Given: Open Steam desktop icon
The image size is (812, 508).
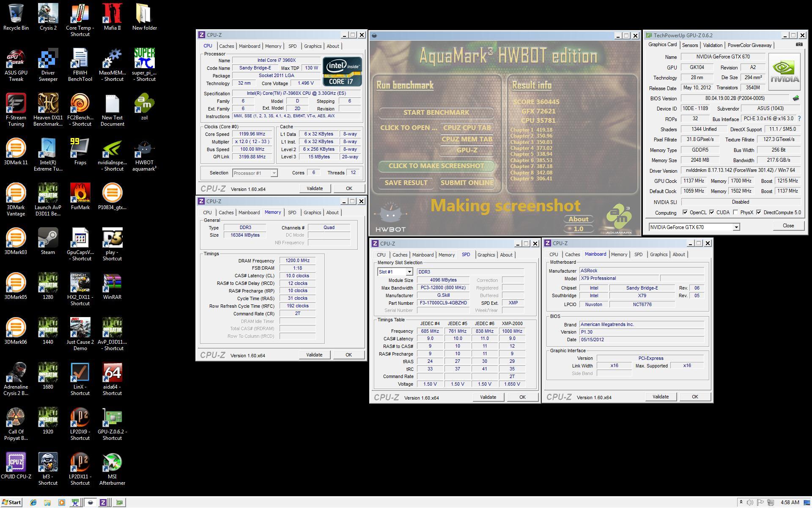Looking at the screenshot, I should (x=48, y=241).
